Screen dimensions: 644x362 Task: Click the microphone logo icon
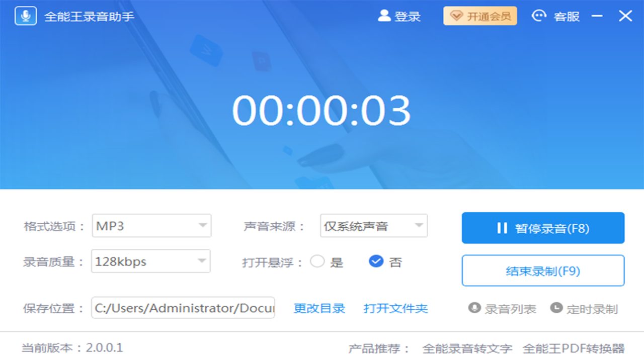pyautogui.click(x=25, y=15)
